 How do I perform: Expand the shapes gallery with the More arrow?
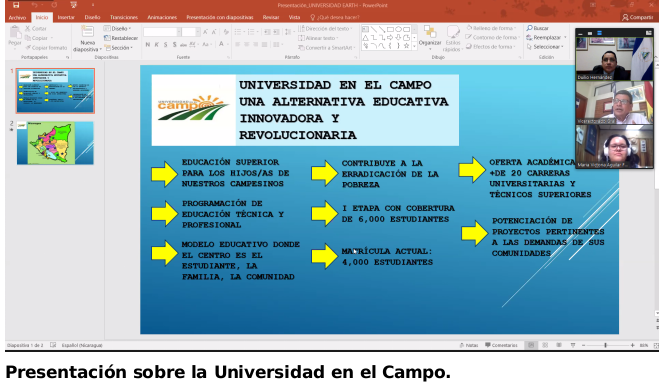coord(415,46)
